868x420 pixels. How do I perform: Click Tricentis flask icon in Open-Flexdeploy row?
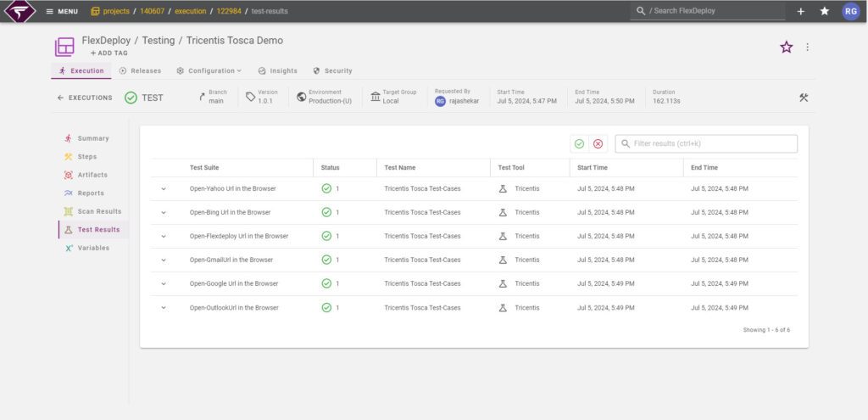point(503,236)
